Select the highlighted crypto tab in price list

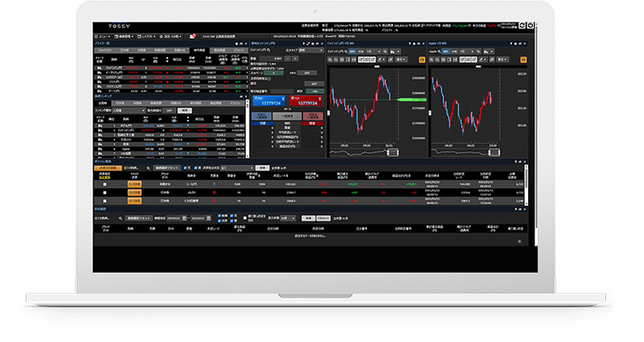click(196, 49)
